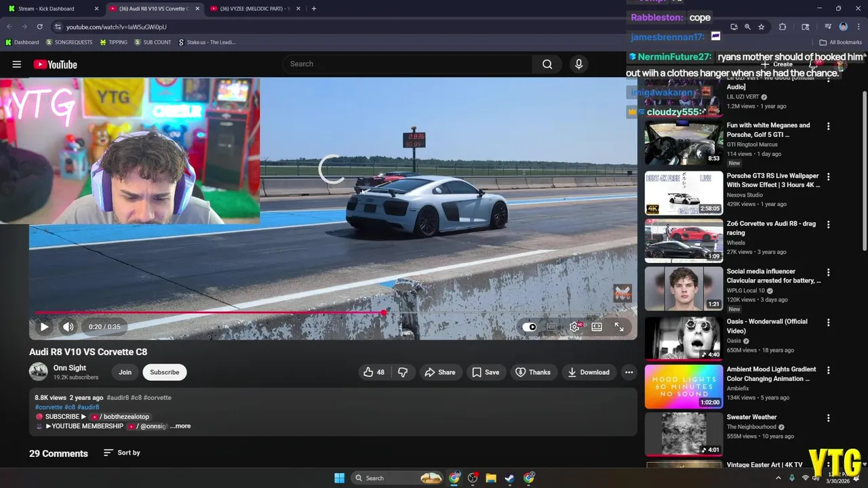This screenshot has width=868, height=488.
Task: Switch to VYZEE (MELODIC PART) tab
Action: [255, 9]
